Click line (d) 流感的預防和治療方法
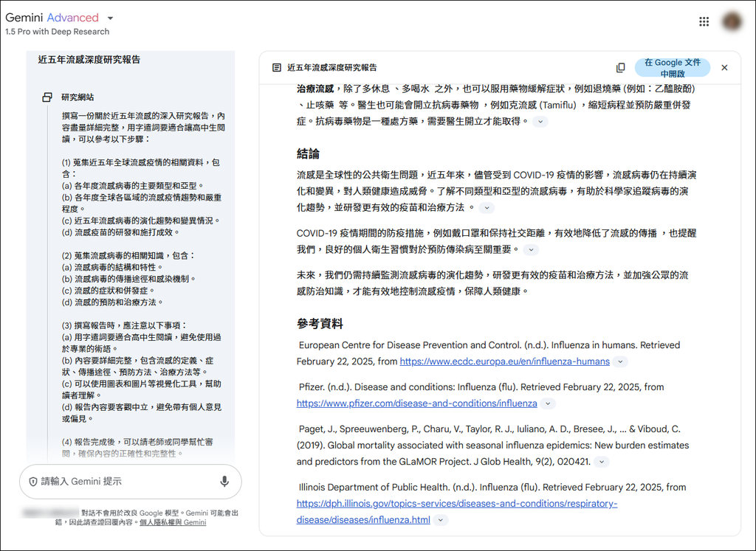 coord(113,302)
